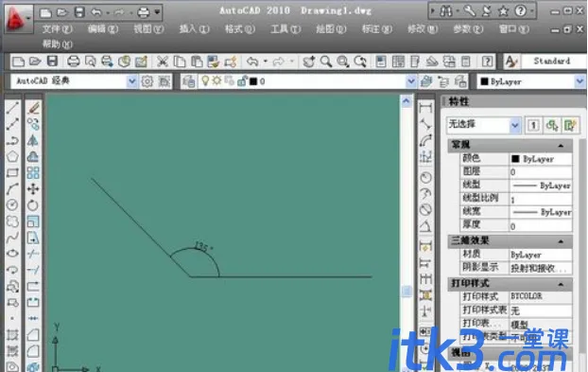Select the Spline draw tool

click(x=12, y=238)
